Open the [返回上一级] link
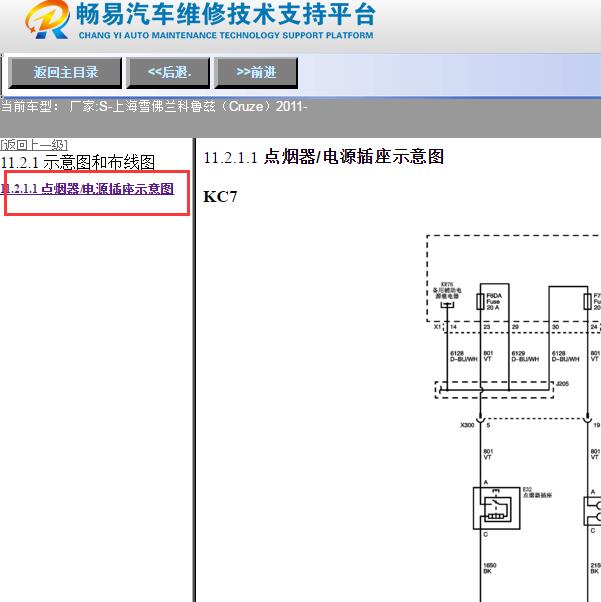The width and height of the screenshot is (601, 602). pyautogui.click(x=34, y=145)
